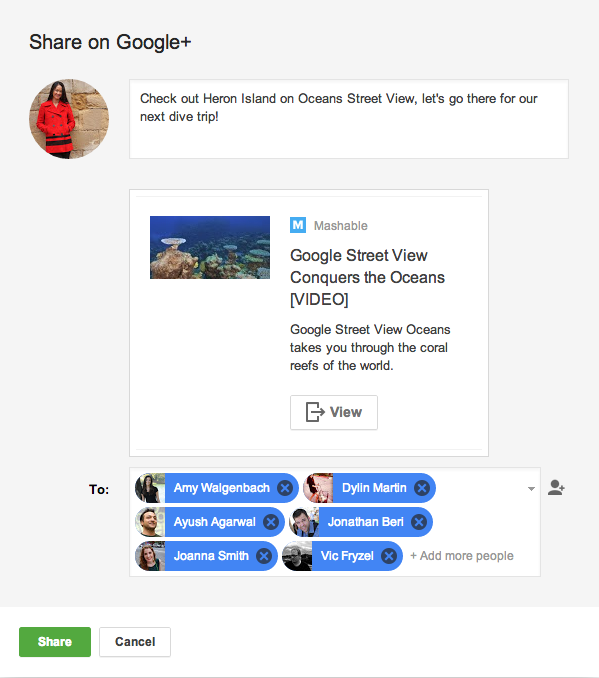The image size is (599, 678).
Task: Open the add person contacts icon
Action: click(556, 488)
